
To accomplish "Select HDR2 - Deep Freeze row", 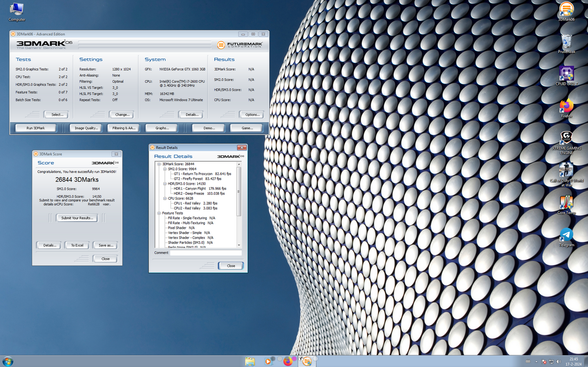I will tap(199, 194).
